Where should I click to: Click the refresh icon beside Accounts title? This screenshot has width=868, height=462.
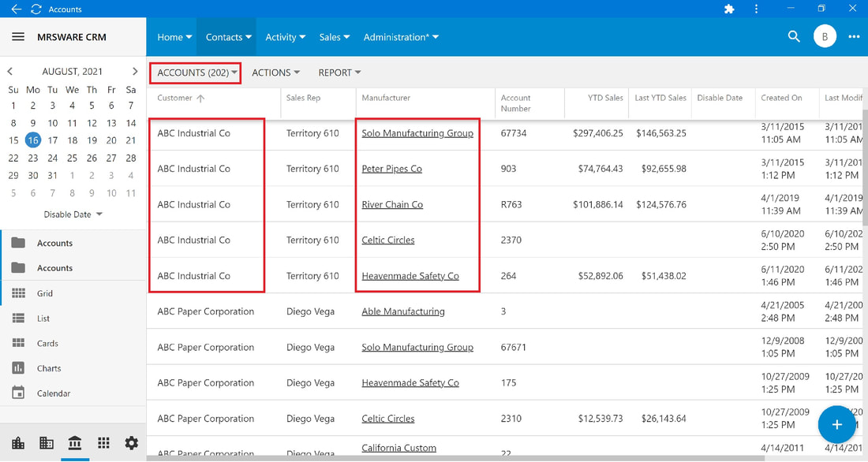(x=36, y=9)
